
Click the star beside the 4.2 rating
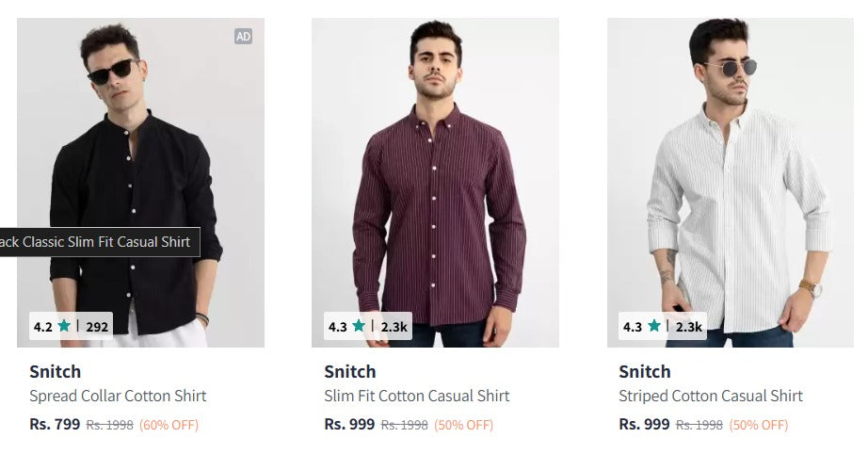click(64, 327)
